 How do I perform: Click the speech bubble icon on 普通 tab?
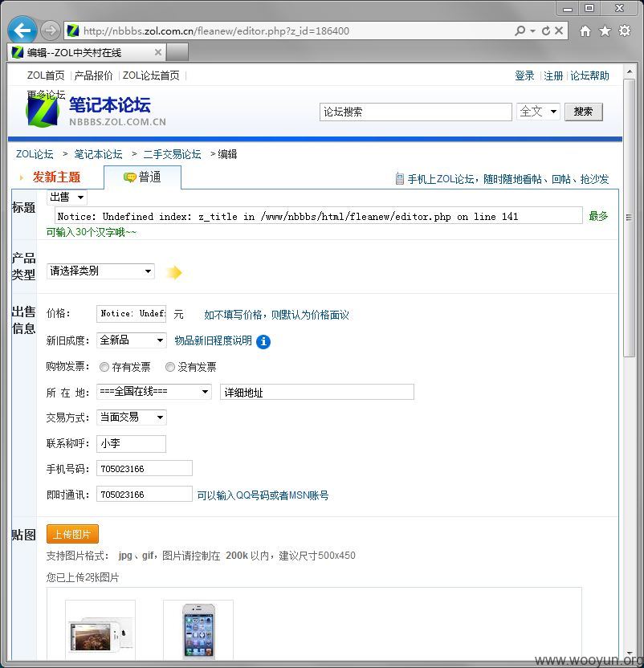(x=129, y=177)
